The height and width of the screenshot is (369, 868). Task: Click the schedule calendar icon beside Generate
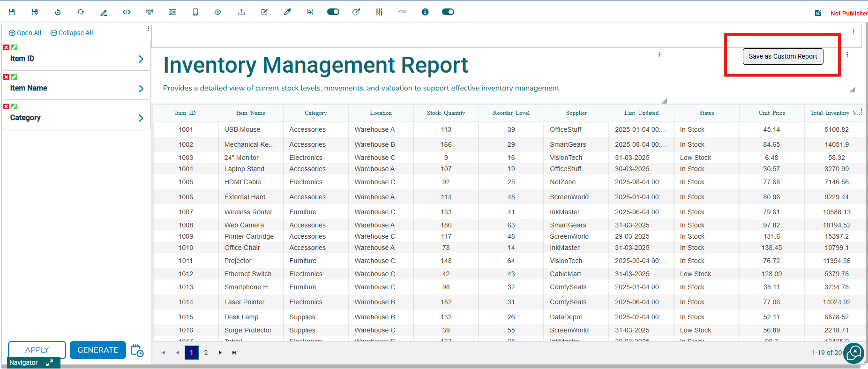click(x=137, y=350)
